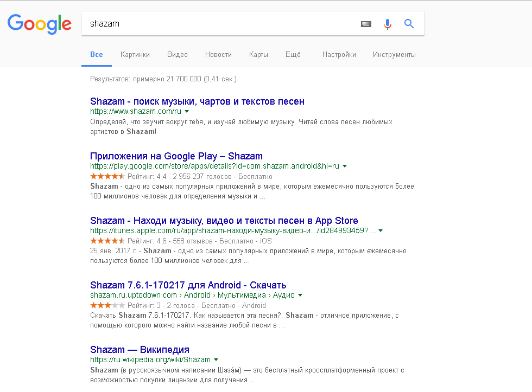Click the itunes.apple.com URL text
This screenshot has height=392, width=532.
pyautogui.click(x=232, y=231)
